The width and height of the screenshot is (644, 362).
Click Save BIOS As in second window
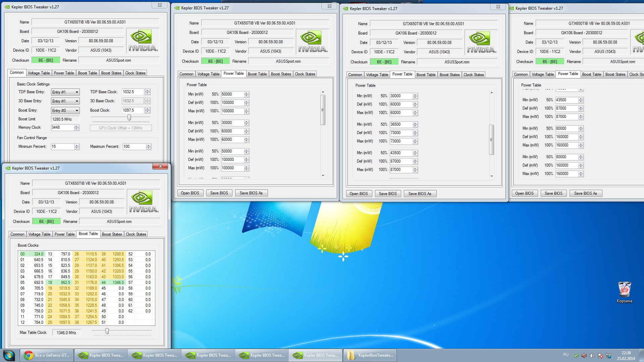point(251,193)
